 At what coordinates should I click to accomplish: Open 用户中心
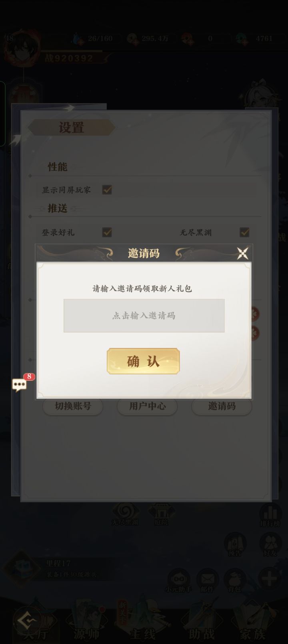click(x=147, y=406)
